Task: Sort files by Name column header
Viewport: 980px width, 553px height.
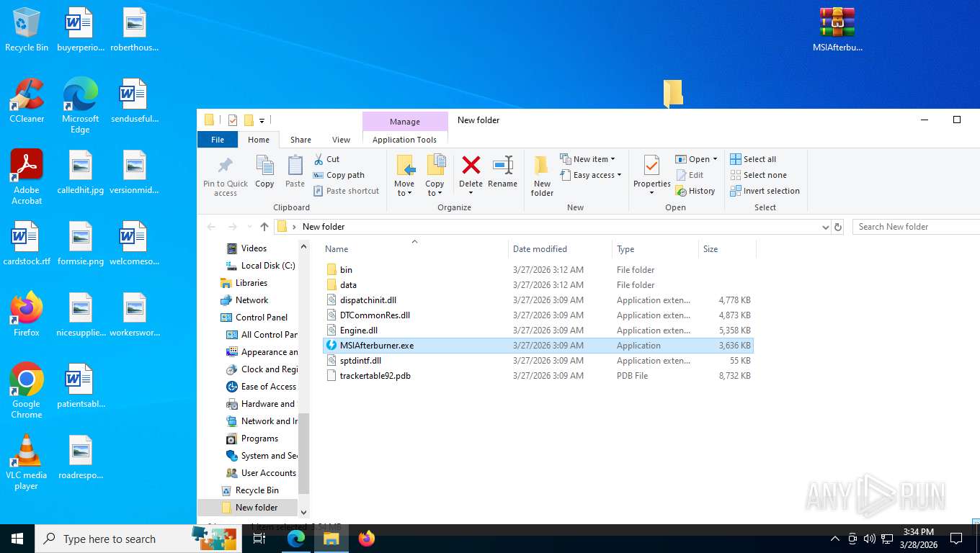Action: pos(414,248)
